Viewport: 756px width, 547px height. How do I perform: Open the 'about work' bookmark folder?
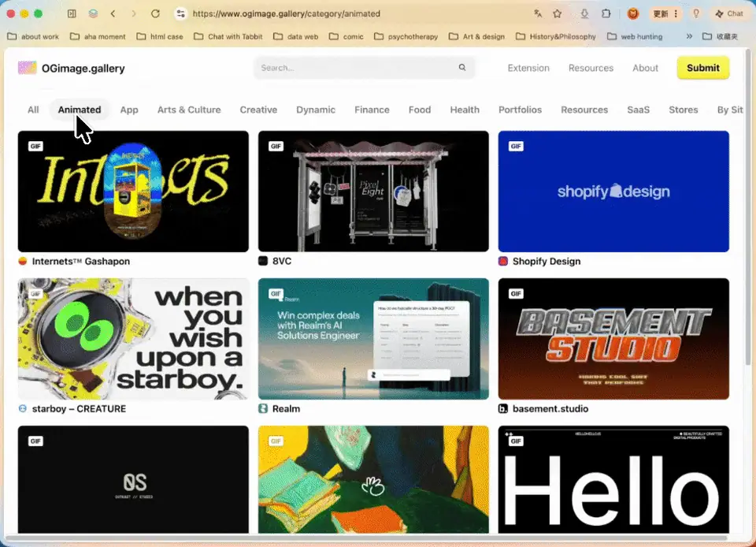point(33,36)
